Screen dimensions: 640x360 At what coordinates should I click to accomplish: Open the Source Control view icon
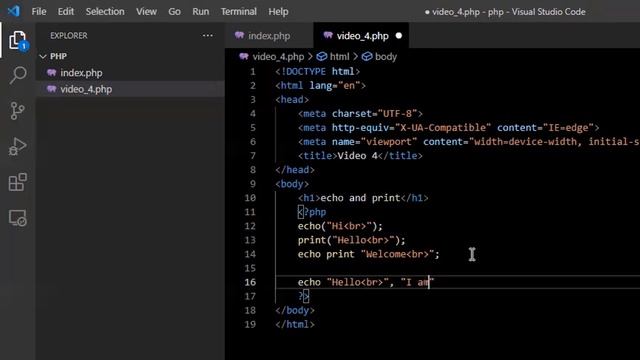17,111
